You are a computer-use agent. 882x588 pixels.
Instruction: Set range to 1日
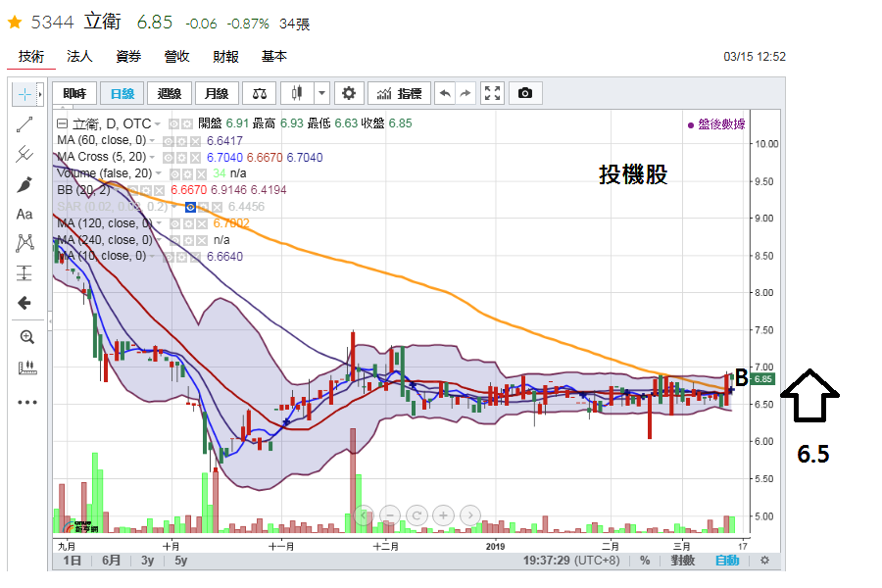pyautogui.click(x=72, y=561)
